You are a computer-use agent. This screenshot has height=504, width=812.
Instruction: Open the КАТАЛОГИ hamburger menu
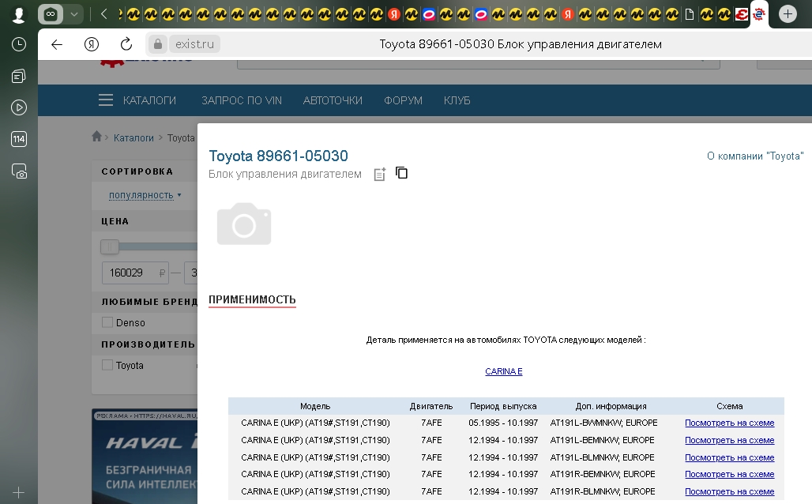pos(106,100)
